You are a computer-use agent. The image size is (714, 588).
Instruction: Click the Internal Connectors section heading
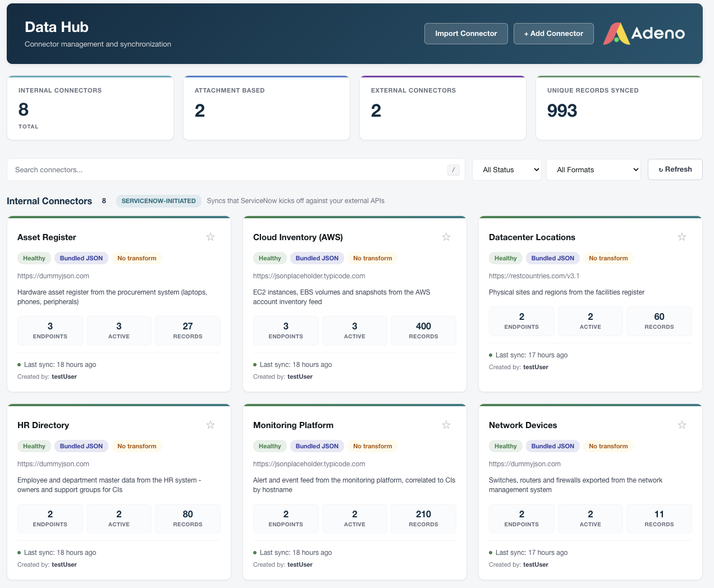point(49,201)
